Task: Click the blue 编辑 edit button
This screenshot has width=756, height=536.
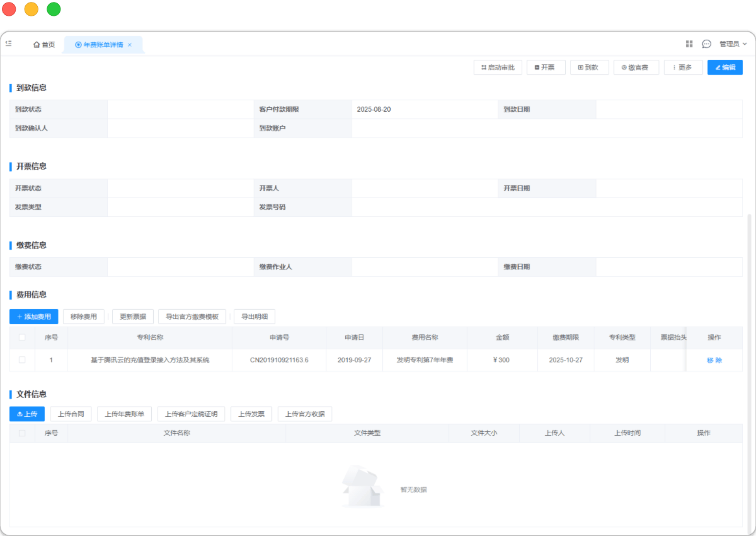Action: (724, 67)
